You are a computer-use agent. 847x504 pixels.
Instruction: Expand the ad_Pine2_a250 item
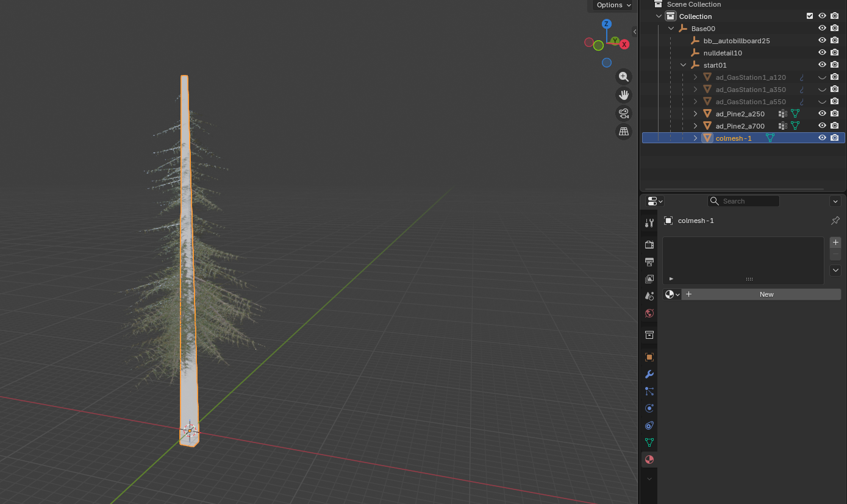coord(695,113)
